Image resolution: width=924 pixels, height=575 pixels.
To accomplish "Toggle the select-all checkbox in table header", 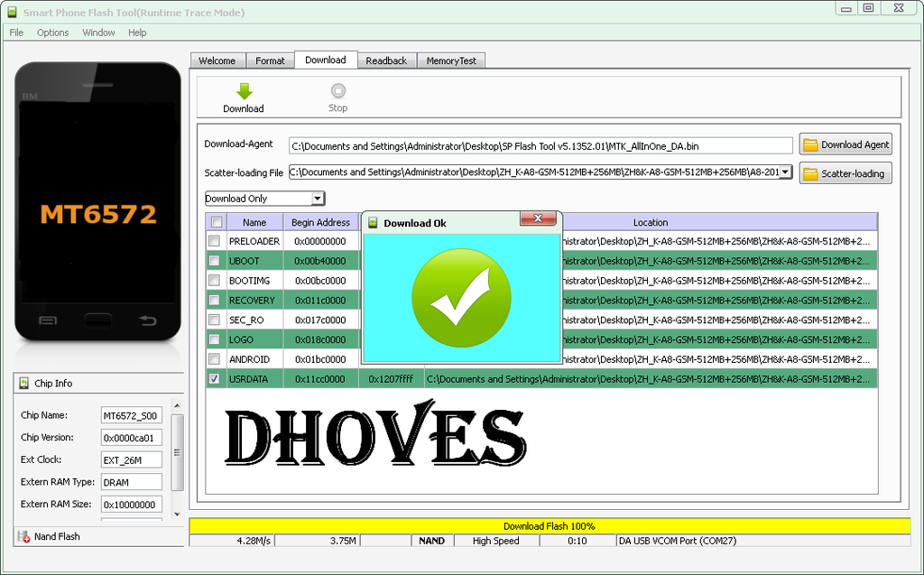I will 217,222.
